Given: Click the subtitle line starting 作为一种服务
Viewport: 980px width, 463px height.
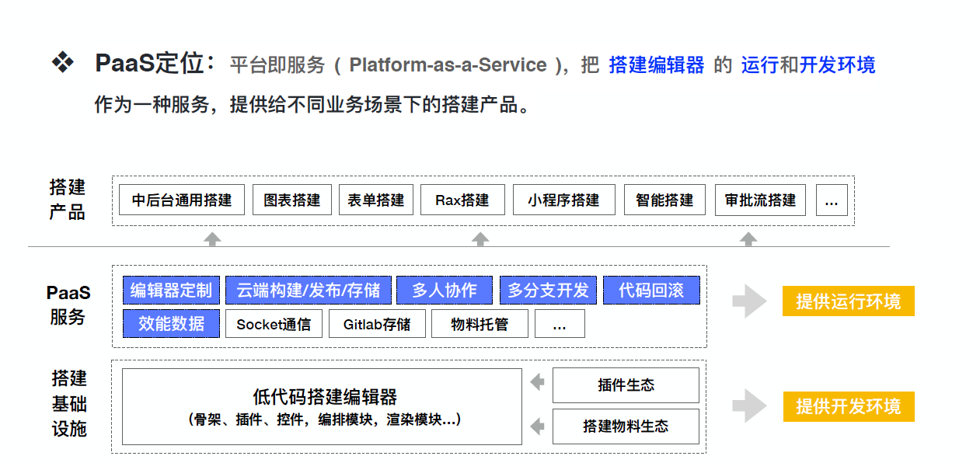Looking at the screenshot, I should (313, 105).
